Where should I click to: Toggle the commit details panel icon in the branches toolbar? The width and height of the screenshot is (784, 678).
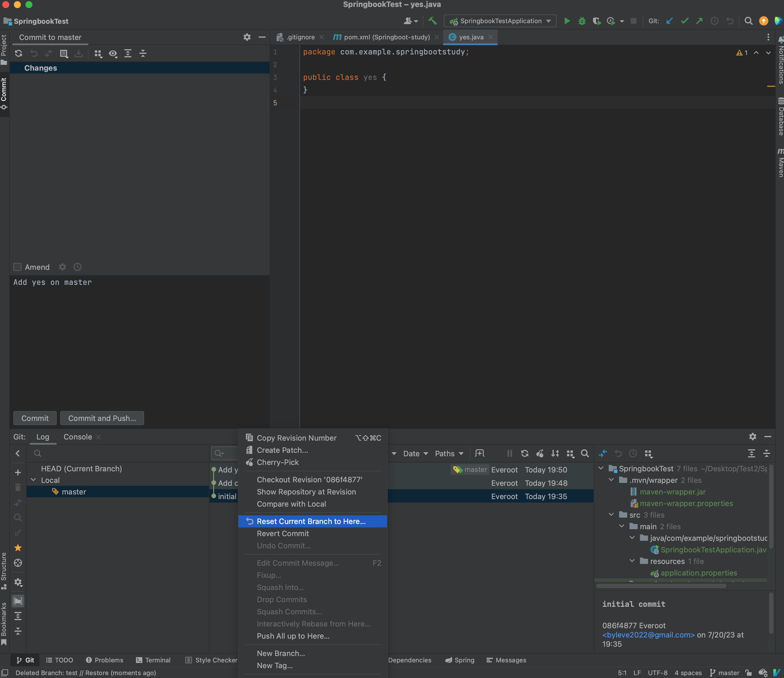click(x=18, y=601)
